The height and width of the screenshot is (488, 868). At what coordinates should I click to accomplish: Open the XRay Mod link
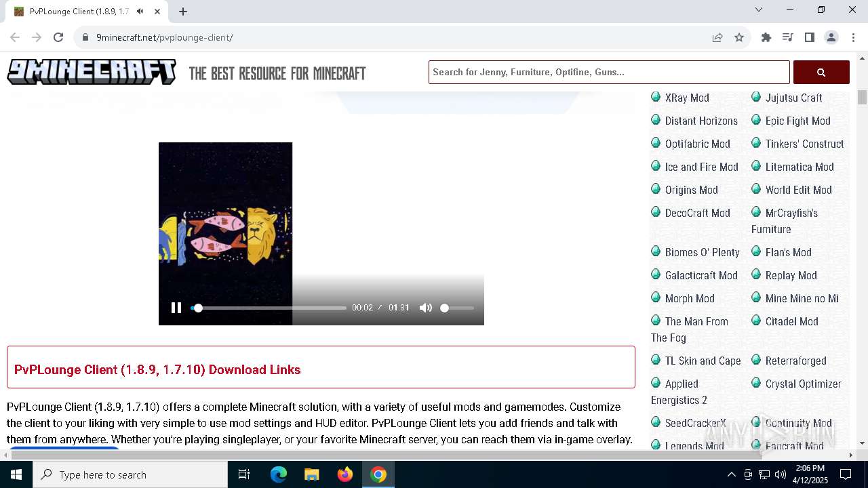[687, 98]
